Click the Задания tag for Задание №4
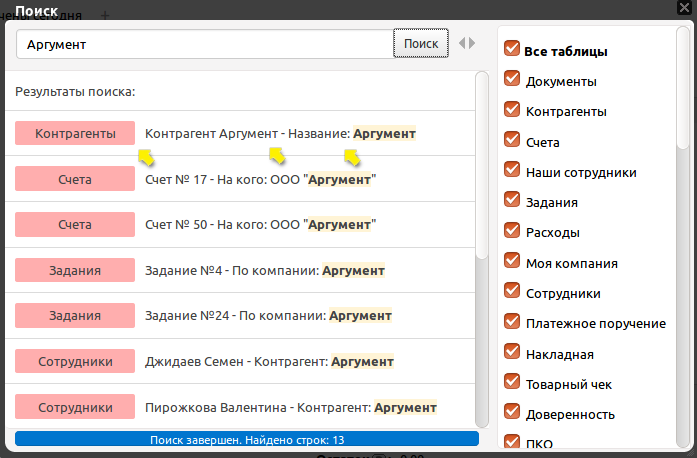 pos(75,270)
